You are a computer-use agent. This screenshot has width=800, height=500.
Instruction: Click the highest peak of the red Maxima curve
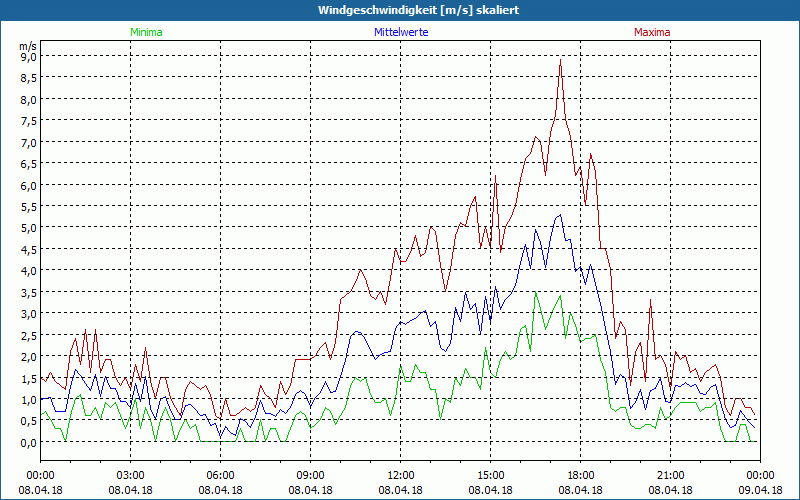(x=560, y=60)
